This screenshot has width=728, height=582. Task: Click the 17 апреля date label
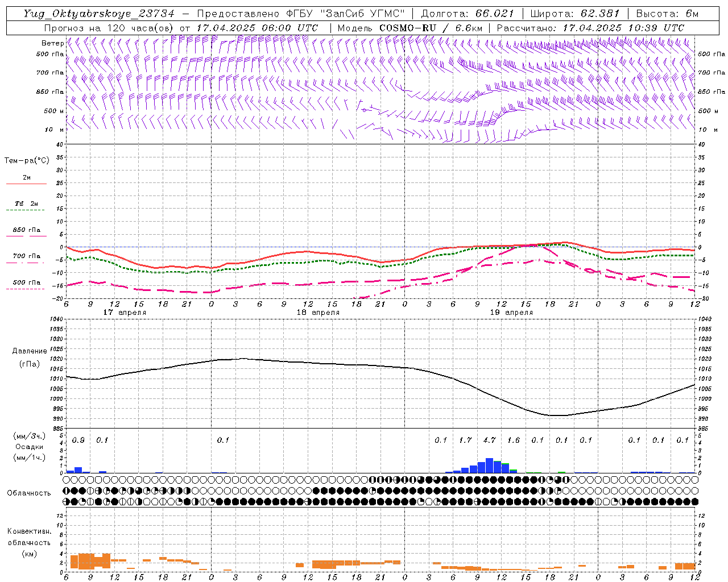(125, 313)
